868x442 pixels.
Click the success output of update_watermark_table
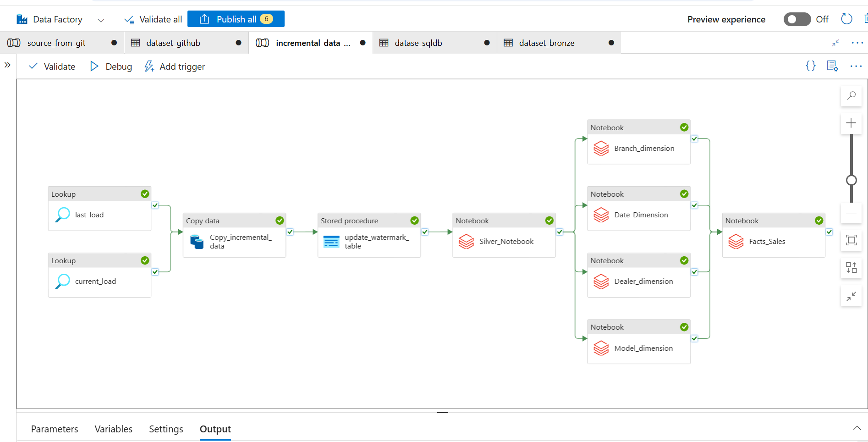(424, 232)
